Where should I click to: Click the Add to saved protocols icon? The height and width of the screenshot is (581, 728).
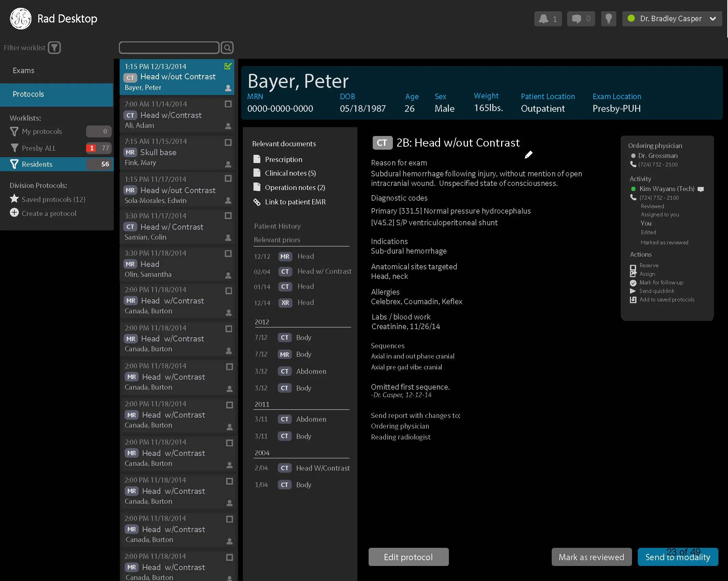click(x=633, y=299)
